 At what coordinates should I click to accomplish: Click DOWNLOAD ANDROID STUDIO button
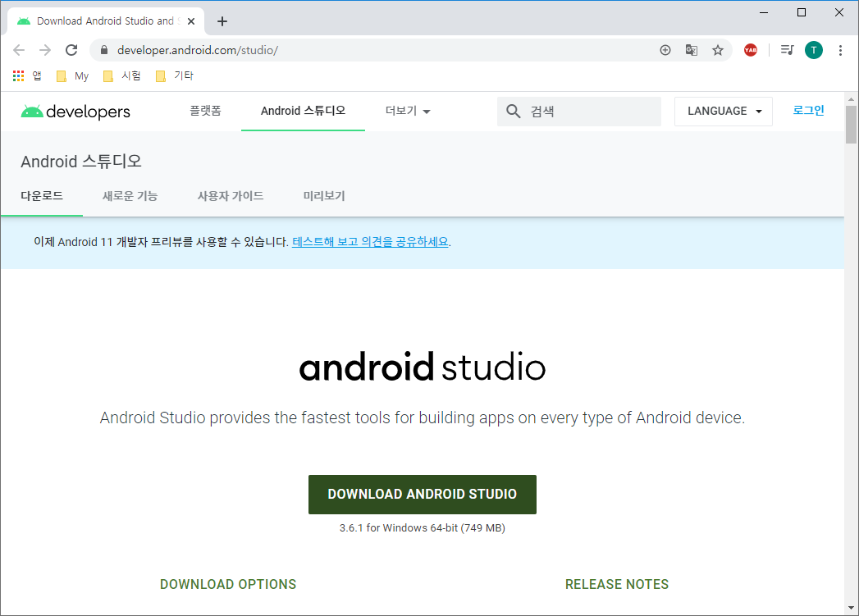(423, 495)
